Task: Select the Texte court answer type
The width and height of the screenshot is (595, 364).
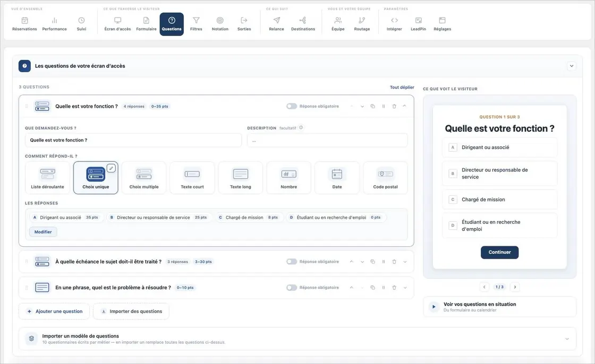Action: (192, 178)
